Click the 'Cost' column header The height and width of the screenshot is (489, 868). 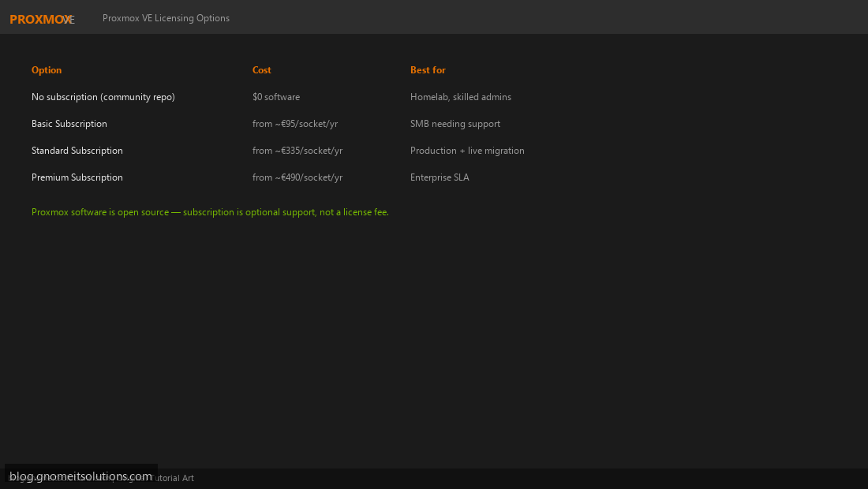tap(262, 70)
